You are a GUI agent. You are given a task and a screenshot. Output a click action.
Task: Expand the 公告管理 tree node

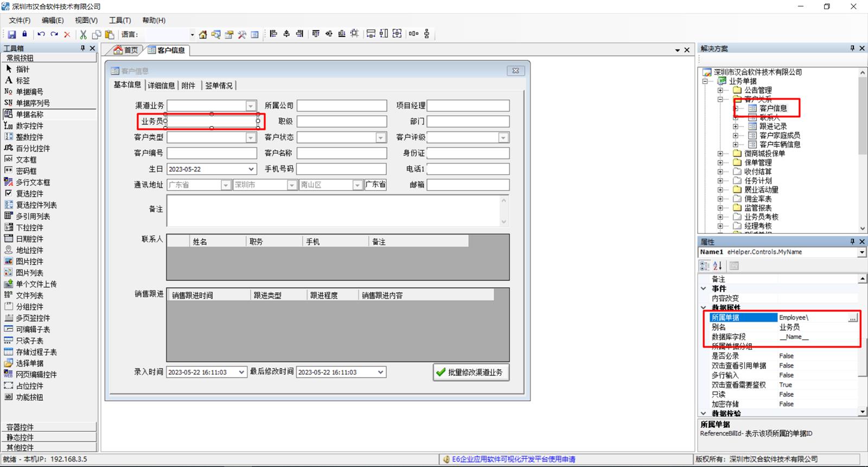click(x=720, y=90)
